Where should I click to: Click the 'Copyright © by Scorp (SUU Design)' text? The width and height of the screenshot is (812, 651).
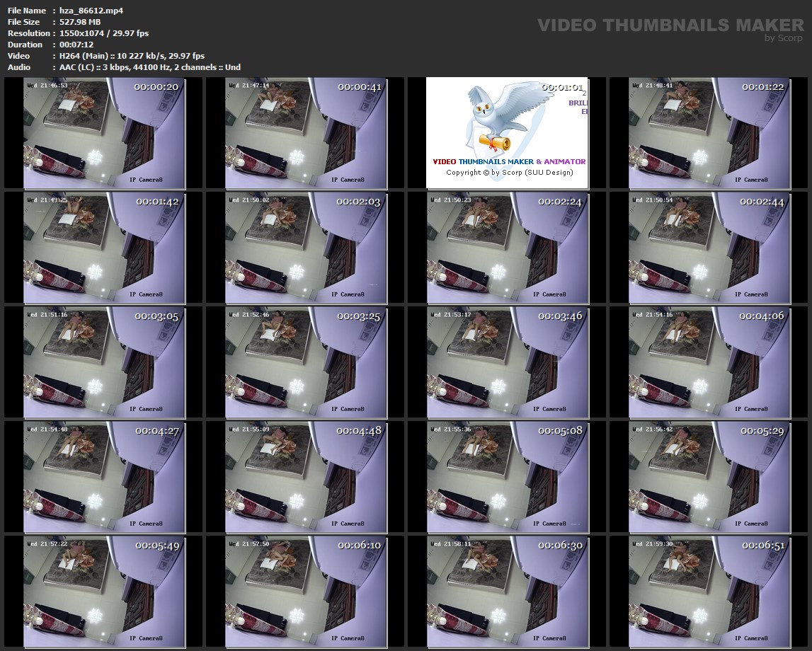tap(510, 173)
